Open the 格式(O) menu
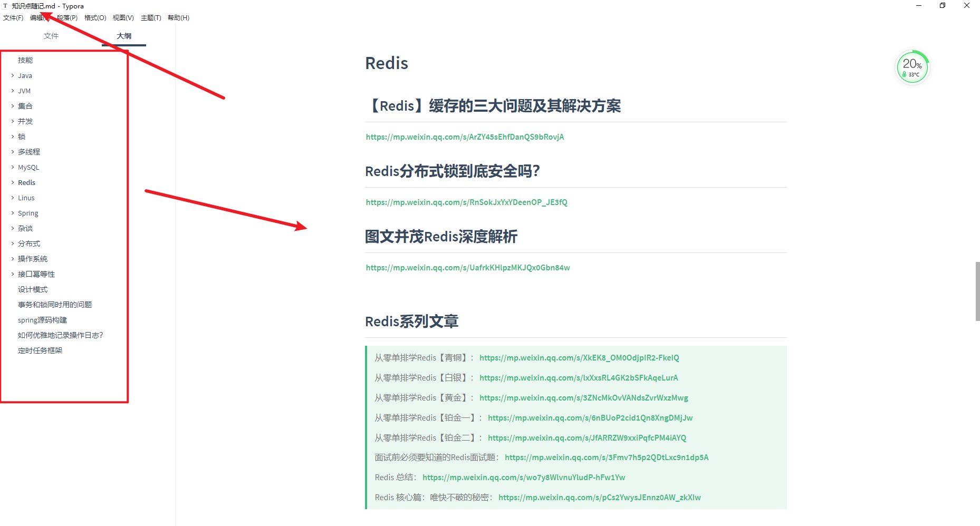 click(x=95, y=18)
